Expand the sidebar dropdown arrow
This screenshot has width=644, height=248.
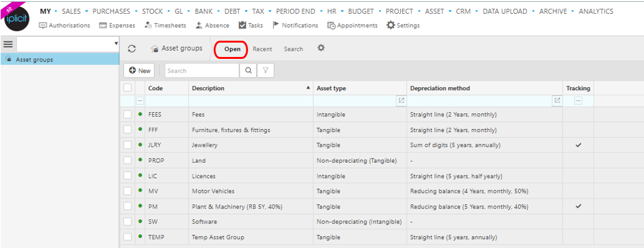pos(117,43)
